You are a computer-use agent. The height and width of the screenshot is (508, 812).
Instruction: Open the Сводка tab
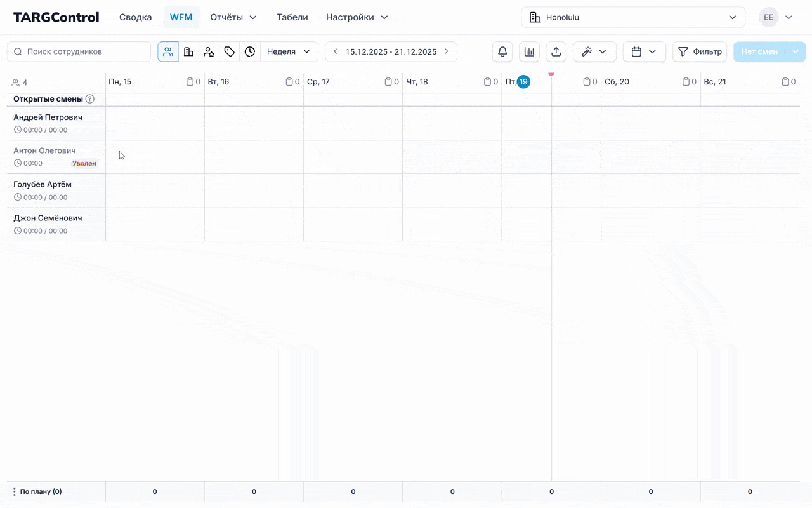coord(136,17)
